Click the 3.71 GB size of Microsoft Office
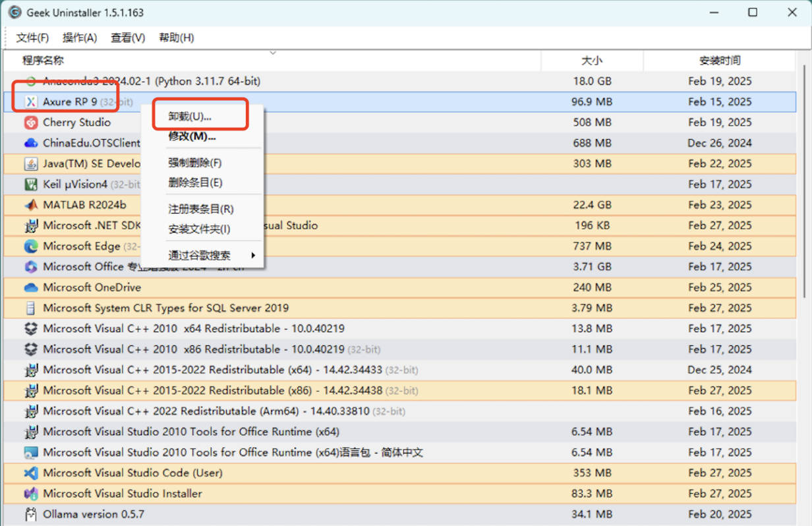This screenshot has width=812, height=526. [592, 266]
